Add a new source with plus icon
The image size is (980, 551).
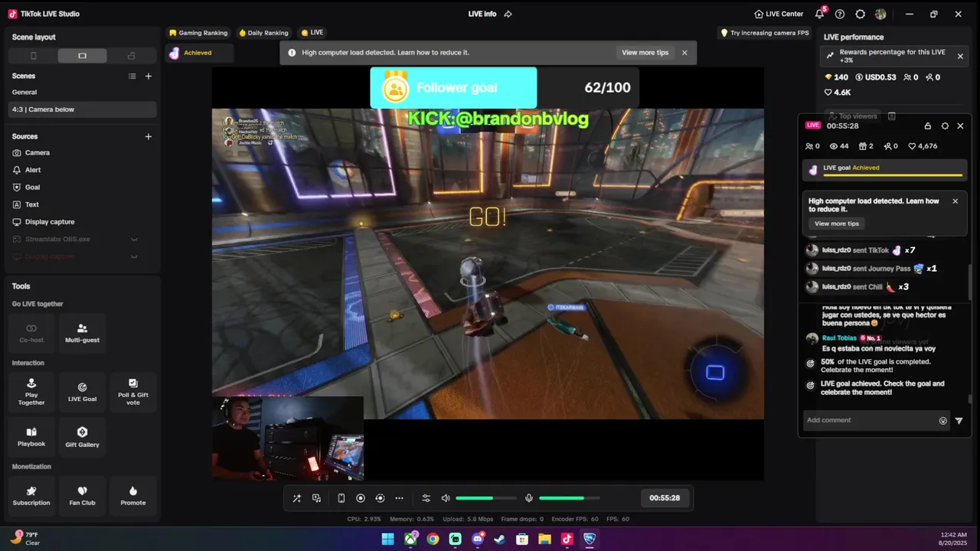[149, 136]
